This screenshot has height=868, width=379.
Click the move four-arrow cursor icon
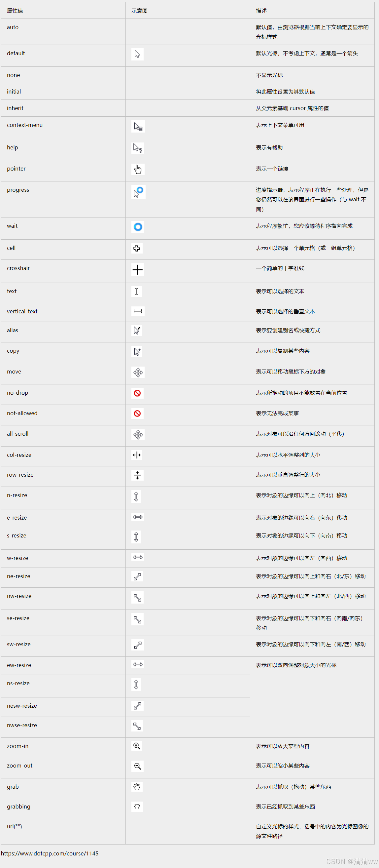coord(138,372)
